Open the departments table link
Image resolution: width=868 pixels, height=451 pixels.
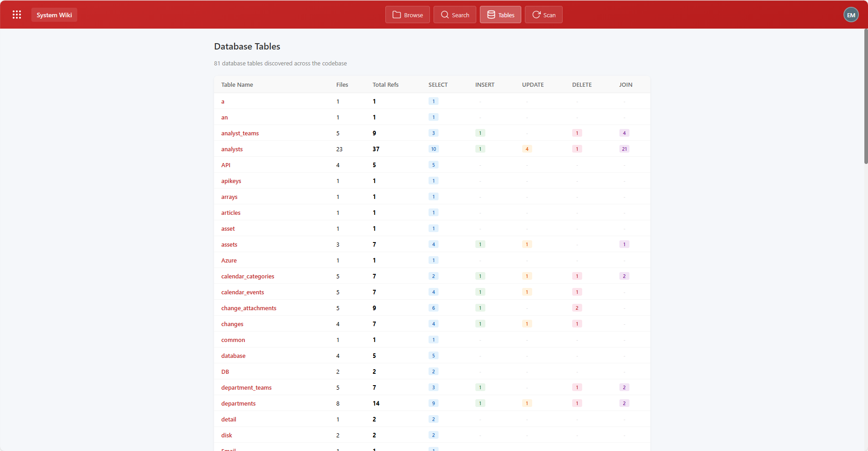[x=238, y=403]
